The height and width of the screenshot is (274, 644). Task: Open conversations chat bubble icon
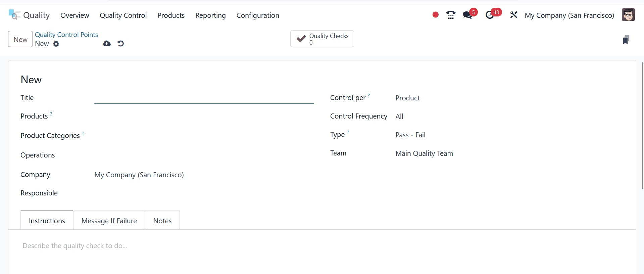(467, 15)
